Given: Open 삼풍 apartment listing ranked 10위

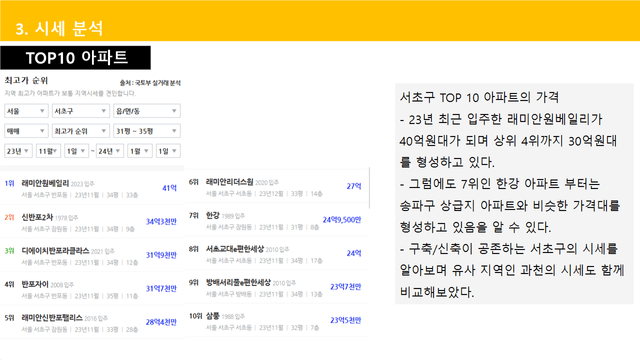Looking at the screenshot, I should (x=213, y=316).
